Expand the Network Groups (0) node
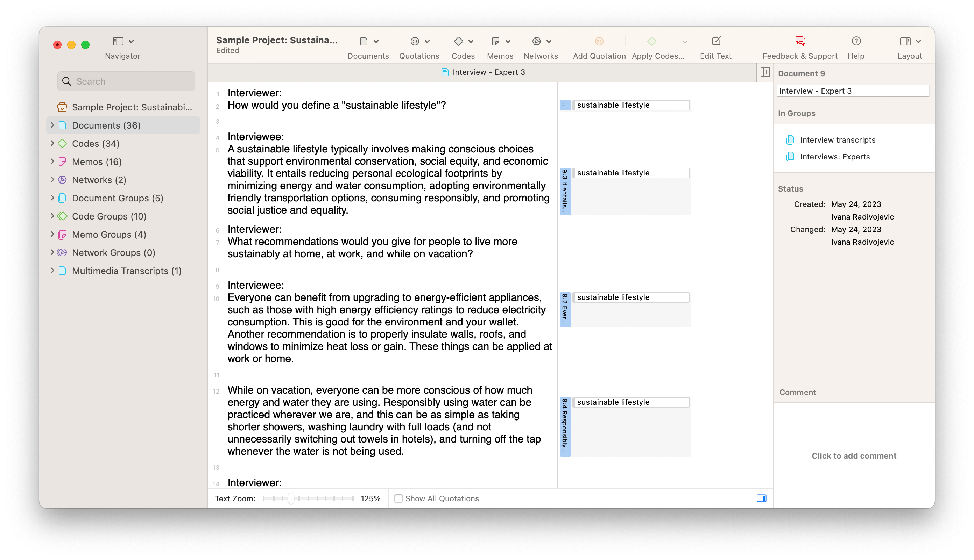 [52, 252]
